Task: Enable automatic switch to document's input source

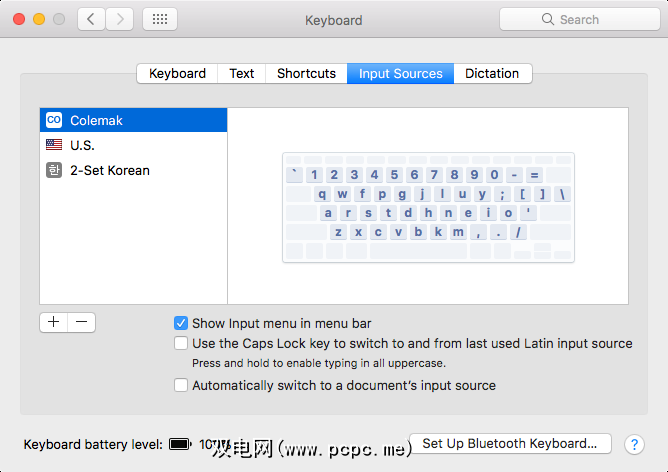Action: pos(181,385)
